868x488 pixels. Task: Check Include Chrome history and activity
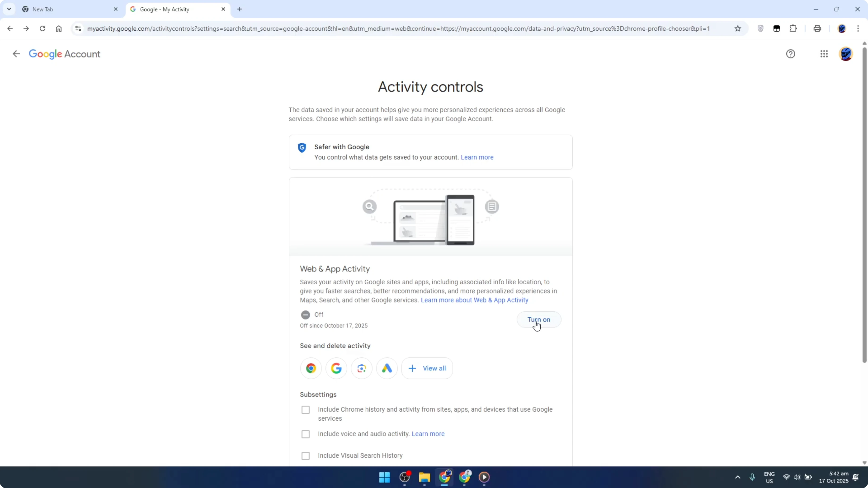click(306, 409)
